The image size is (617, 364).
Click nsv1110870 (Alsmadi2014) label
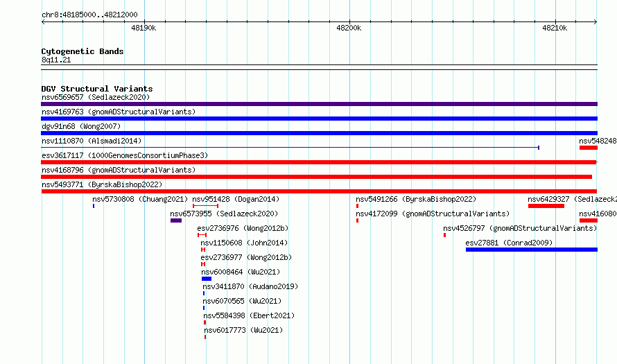pos(92,141)
